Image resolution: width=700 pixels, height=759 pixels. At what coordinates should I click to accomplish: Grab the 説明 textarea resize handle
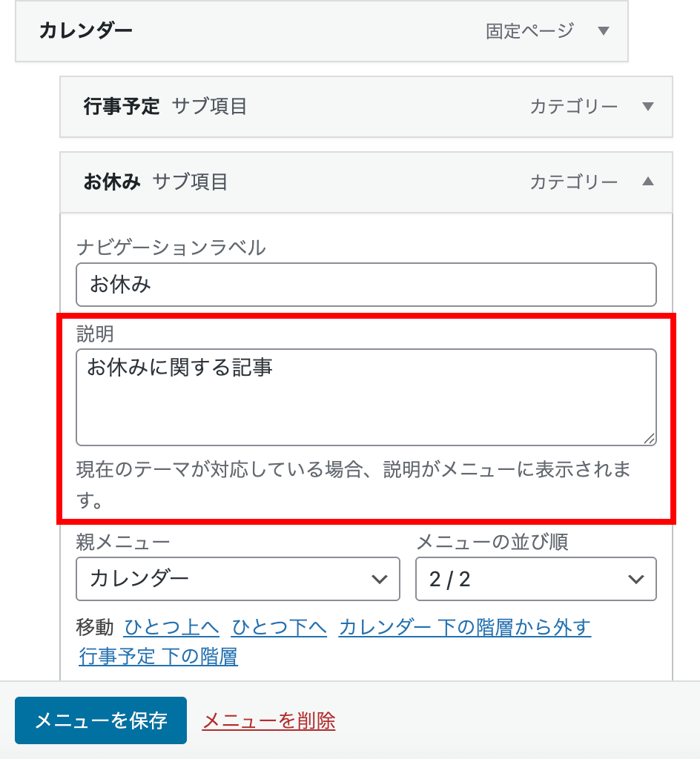coord(650,439)
